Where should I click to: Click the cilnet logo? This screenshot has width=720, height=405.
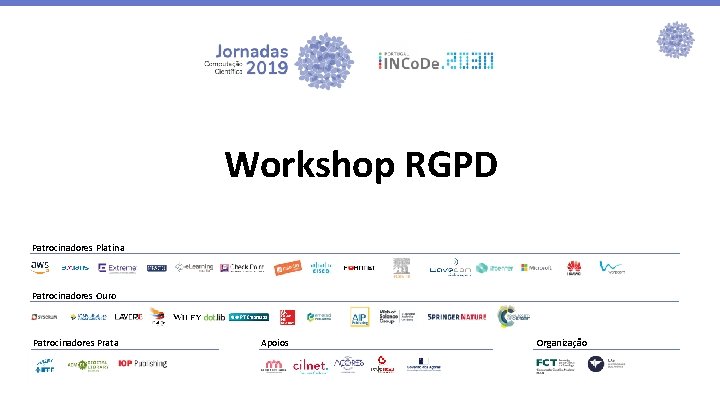point(310,366)
